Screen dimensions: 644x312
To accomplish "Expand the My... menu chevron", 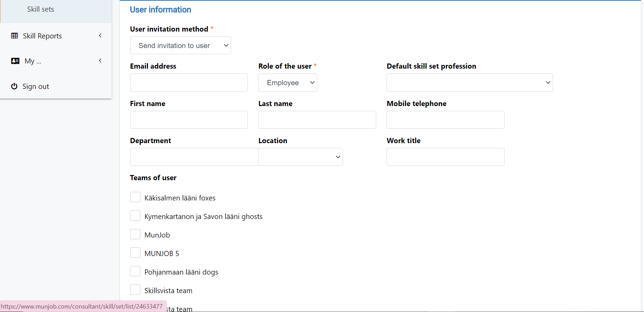I will 100,60.
